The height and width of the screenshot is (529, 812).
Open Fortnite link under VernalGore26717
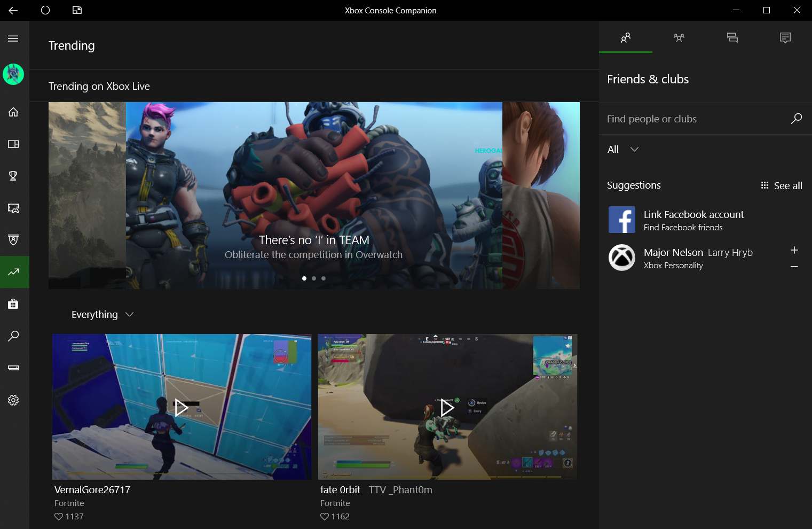click(69, 503)
